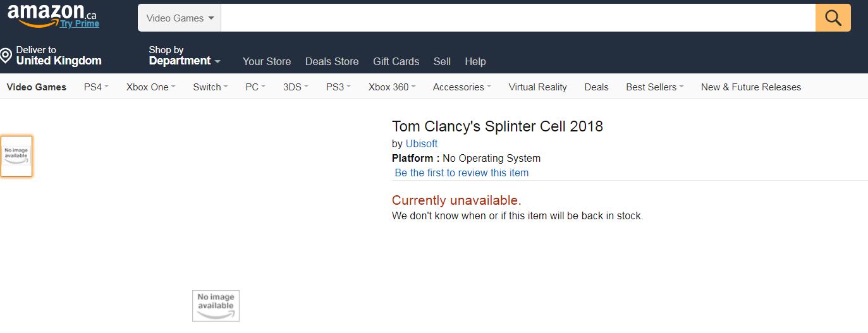Image resolution: width=868 pixels, height=333 pixels.
Task: Open the Video Games search category dropdown
Action: 180,18
